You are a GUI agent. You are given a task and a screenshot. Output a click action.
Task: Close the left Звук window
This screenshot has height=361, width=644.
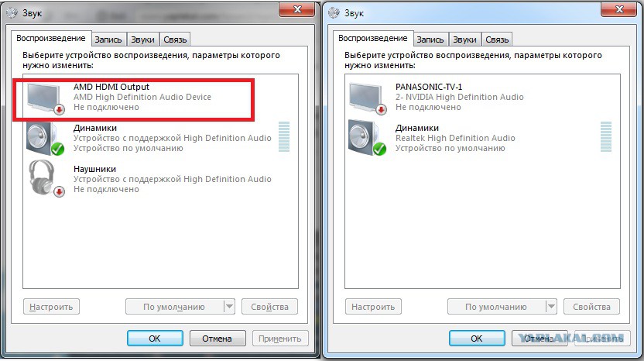click(x=297, y=9)
